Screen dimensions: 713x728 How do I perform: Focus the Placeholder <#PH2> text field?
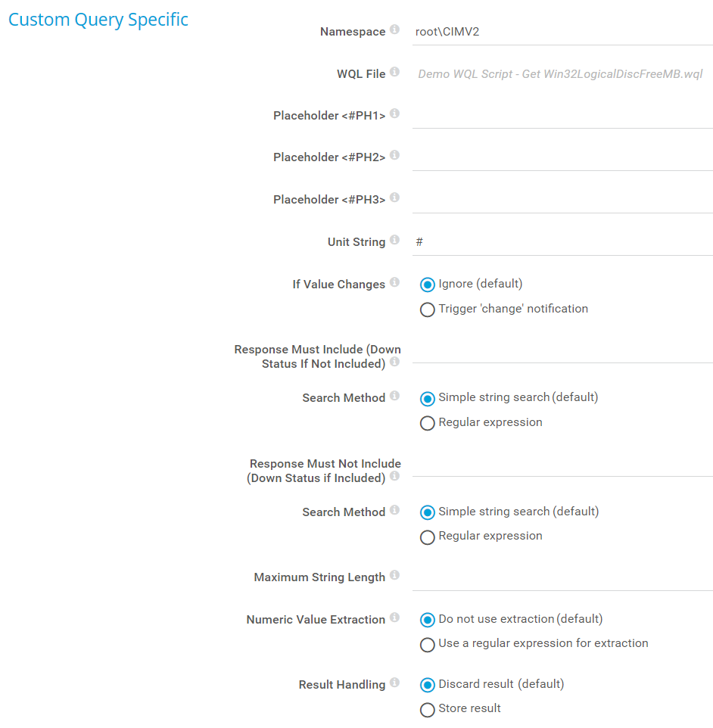[x=562, y=157]
